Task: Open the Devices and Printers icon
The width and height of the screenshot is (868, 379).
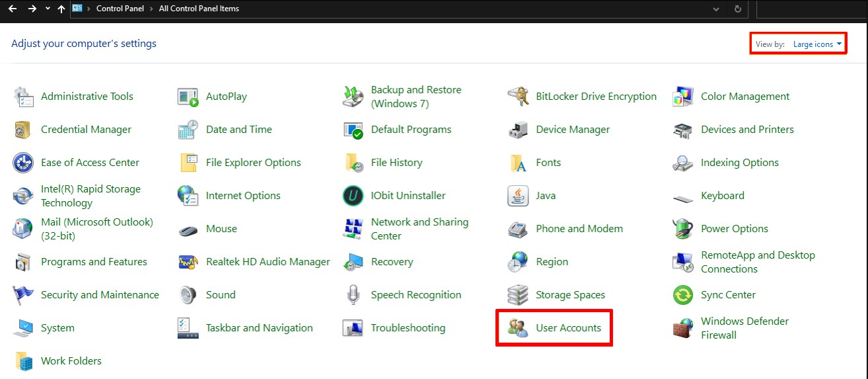Action: click(683, 130)
